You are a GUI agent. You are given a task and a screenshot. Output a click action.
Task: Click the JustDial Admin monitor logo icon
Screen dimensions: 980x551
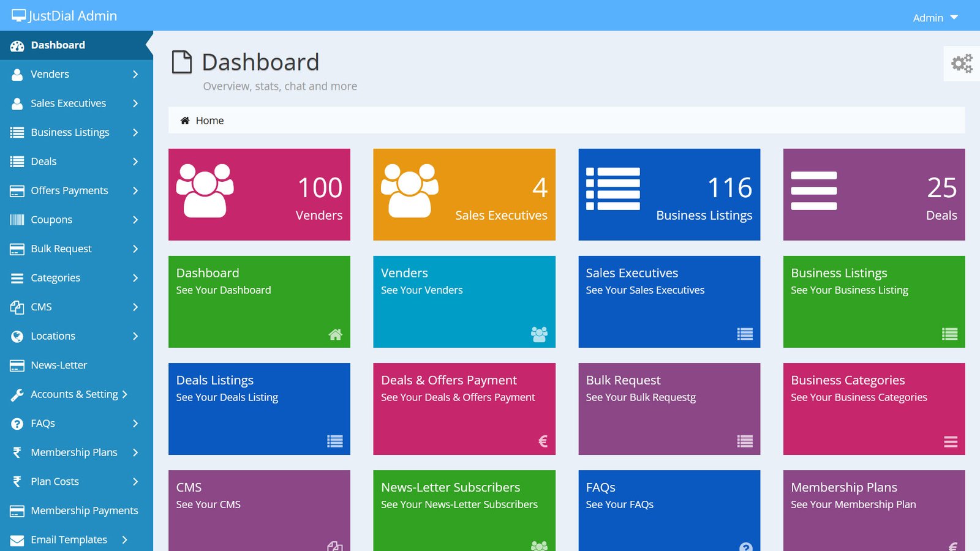point(19,16)
